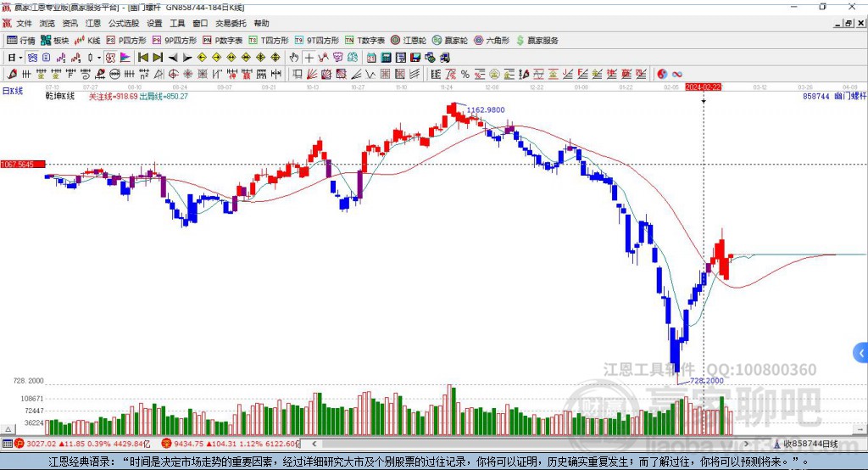Viewport: 868px width, 470px height.
Task: Toggle the crosshair cursor tool
Action: pyautogui.click(x=309, y=58)
